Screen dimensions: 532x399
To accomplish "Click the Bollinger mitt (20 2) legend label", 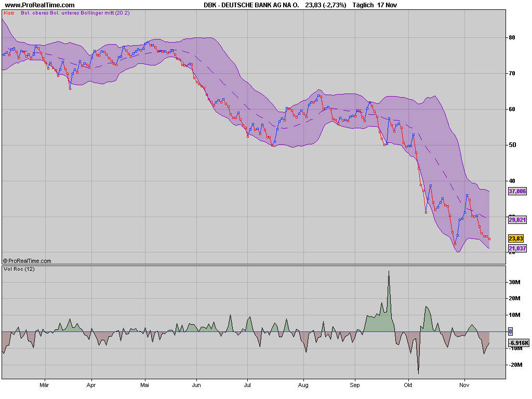I will point(105,13).
